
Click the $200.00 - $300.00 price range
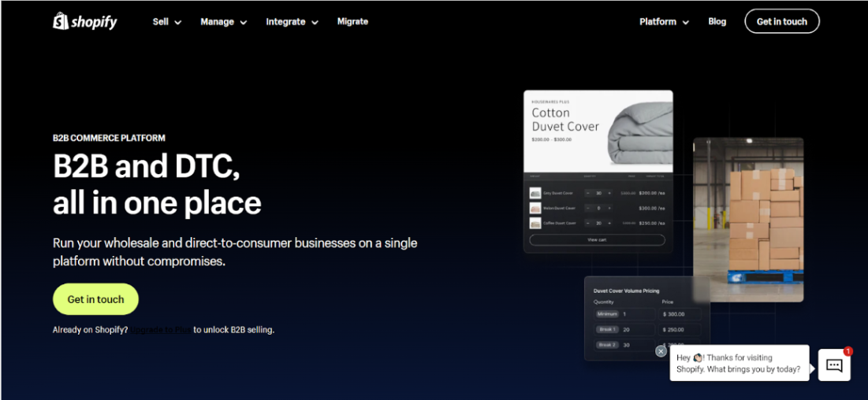pyautogui.click(x=551, y=140)
